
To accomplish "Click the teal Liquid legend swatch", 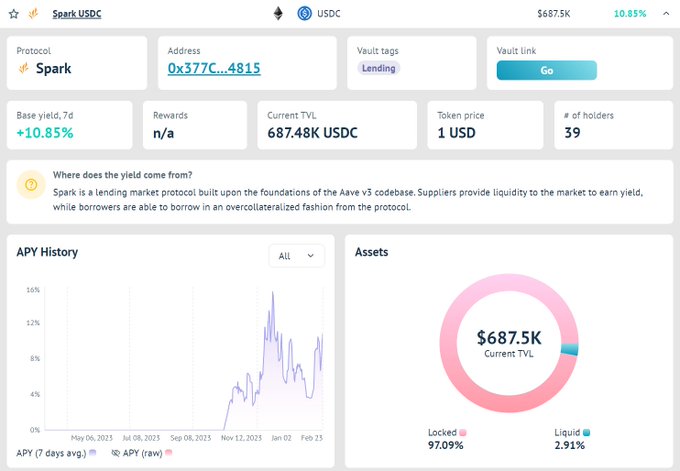I will pos(586,432).
